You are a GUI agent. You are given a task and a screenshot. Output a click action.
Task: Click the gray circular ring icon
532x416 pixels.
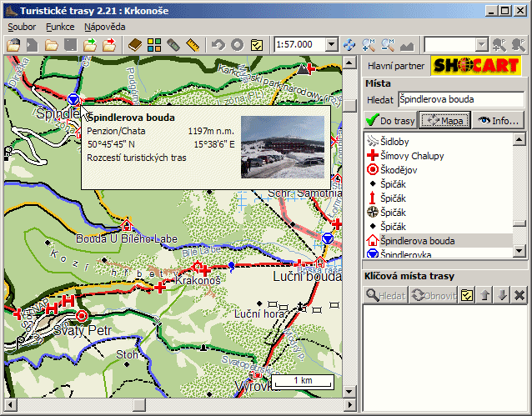click(x=238, y=45)
